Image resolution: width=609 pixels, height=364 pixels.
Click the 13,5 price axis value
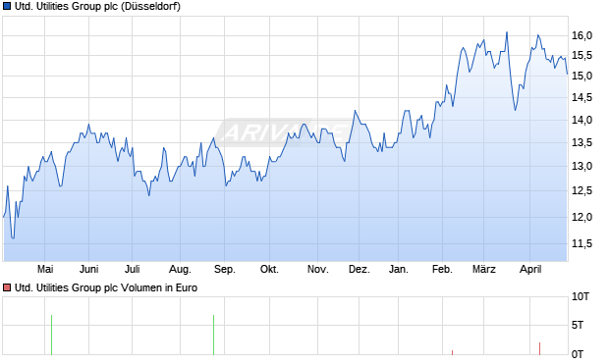tap(581, 143)
